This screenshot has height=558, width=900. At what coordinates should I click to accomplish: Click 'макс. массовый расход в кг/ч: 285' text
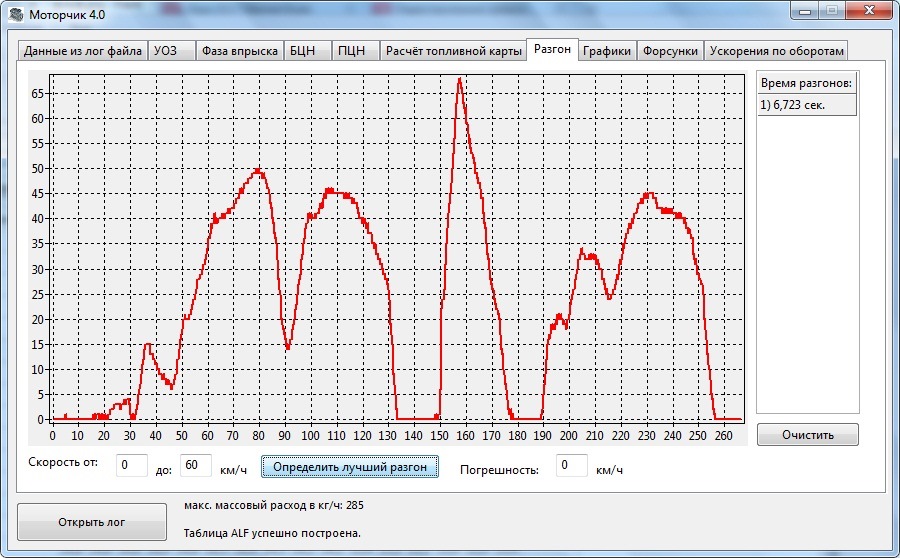click(x=274, y=505)
